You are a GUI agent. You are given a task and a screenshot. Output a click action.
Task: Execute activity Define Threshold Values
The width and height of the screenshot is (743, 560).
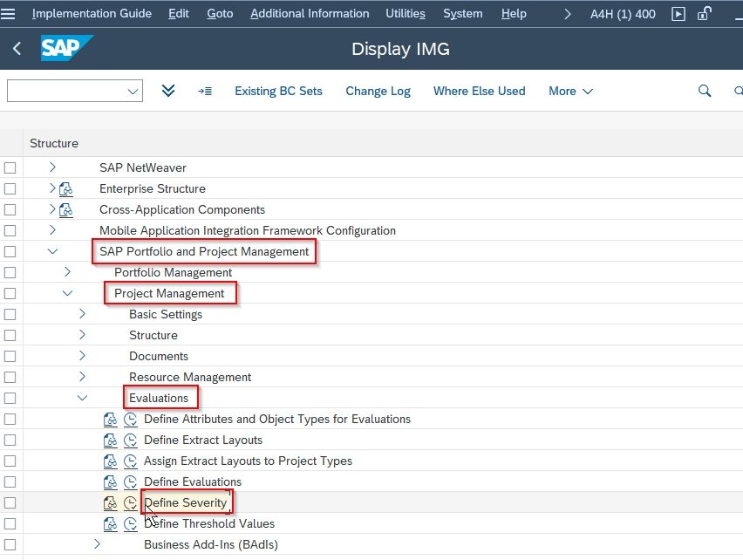[130, 523]
